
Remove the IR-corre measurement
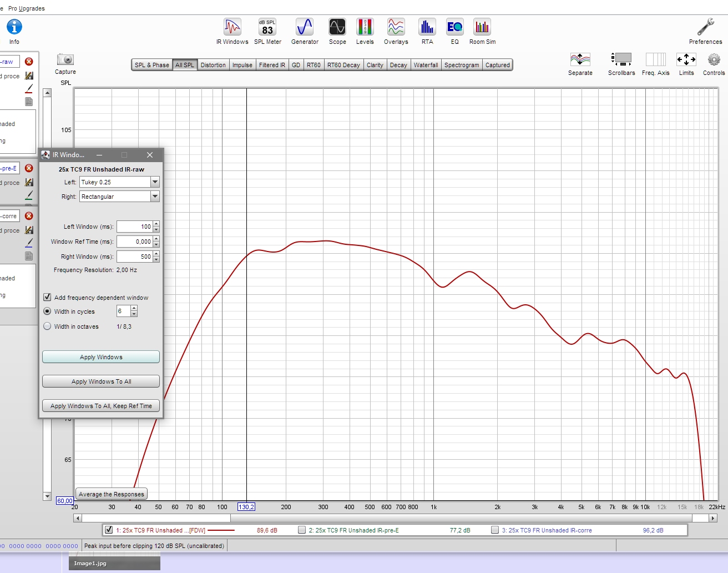click(29, 216)
